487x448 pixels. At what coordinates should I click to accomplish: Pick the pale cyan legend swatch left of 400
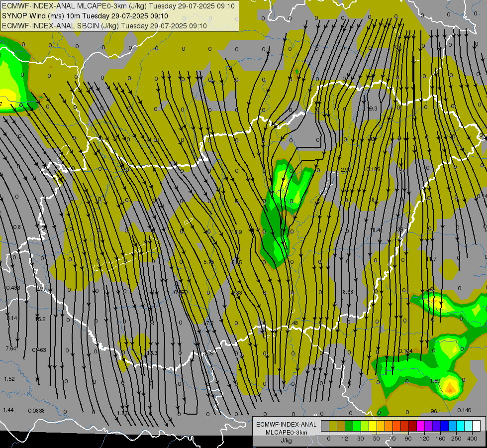[469, 426]
